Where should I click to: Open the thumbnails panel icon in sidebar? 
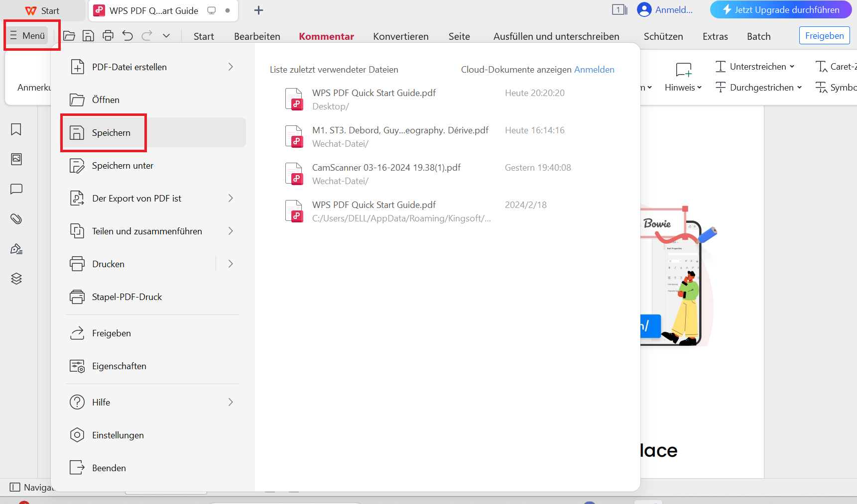(16, 159)
